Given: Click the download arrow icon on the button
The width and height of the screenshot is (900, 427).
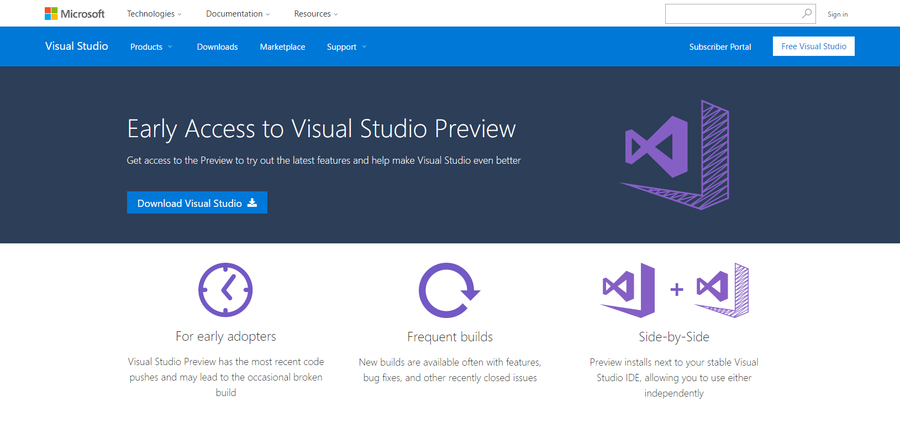Looking at the screenshot, I should tap(252, 203).
